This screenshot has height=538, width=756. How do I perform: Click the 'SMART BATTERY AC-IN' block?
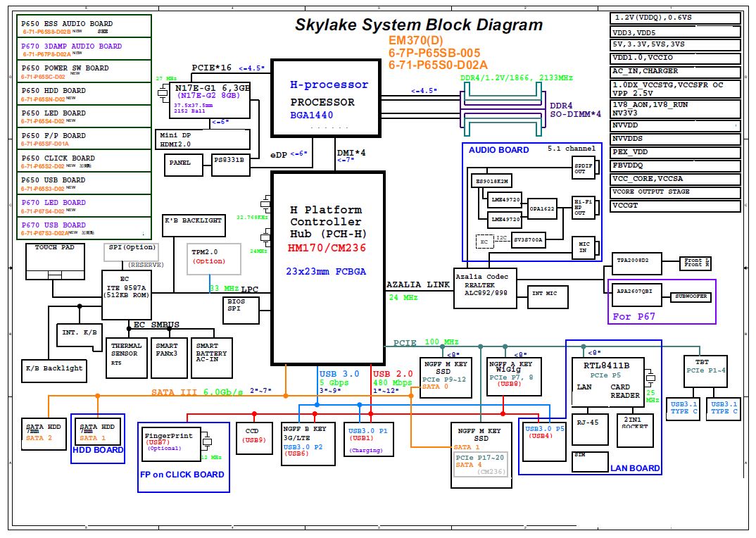click(212, 358)
